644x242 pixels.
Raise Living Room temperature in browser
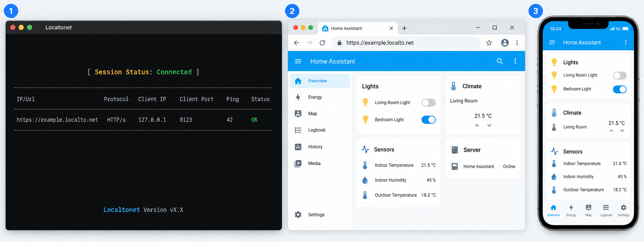[477, 125]
